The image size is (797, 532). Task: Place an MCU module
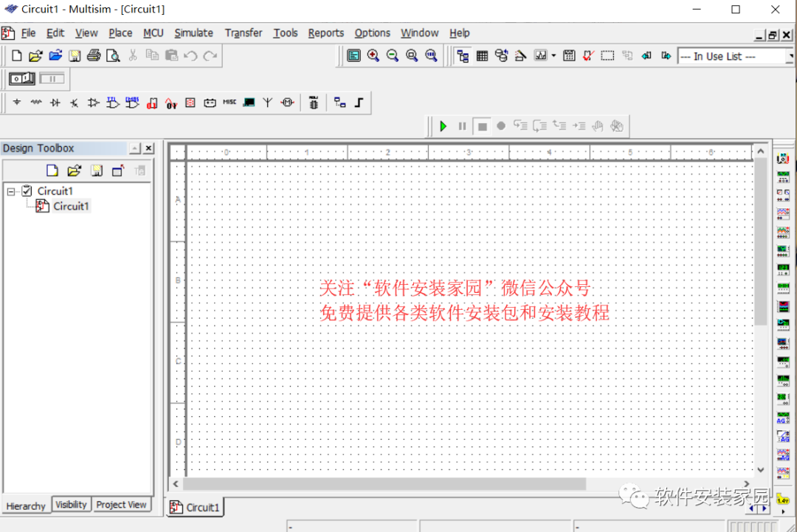pos(314,103)
